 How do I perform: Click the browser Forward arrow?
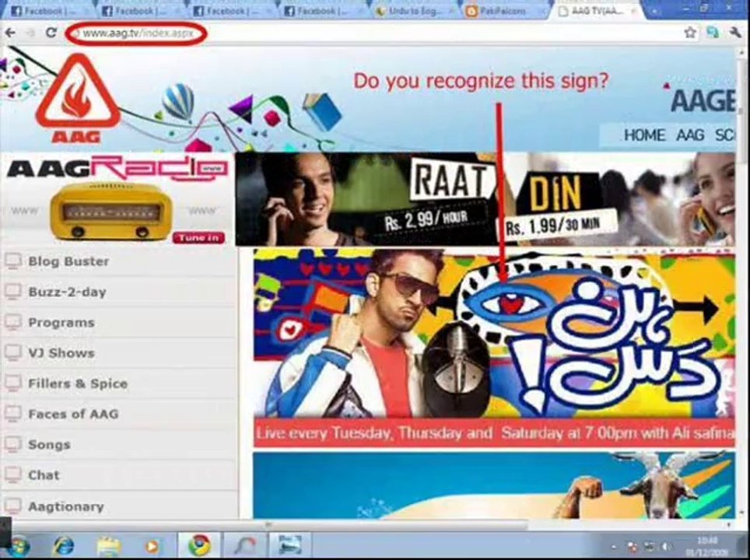(30, 33)
